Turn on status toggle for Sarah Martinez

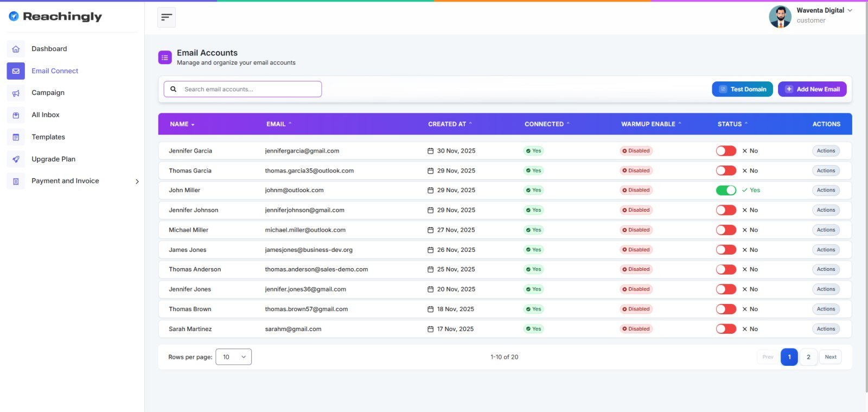726,329
